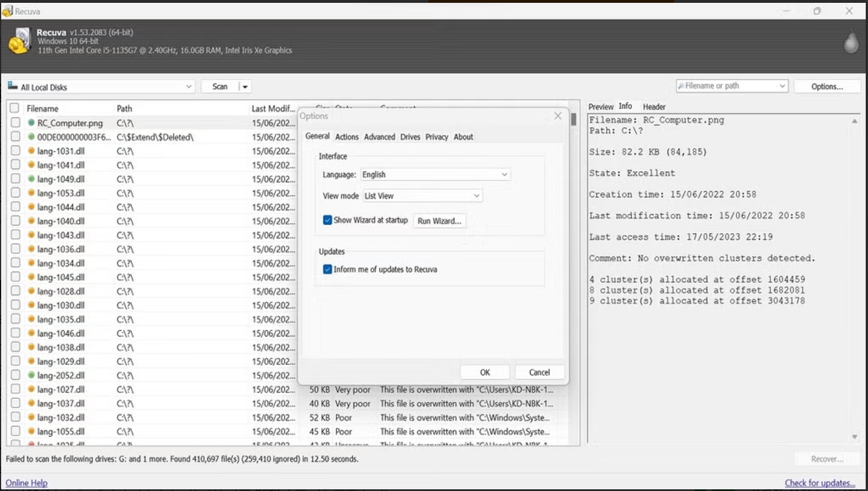Select the lang-1044.dll file name
This screenshot has width=868, height=491.
point(61,207)
